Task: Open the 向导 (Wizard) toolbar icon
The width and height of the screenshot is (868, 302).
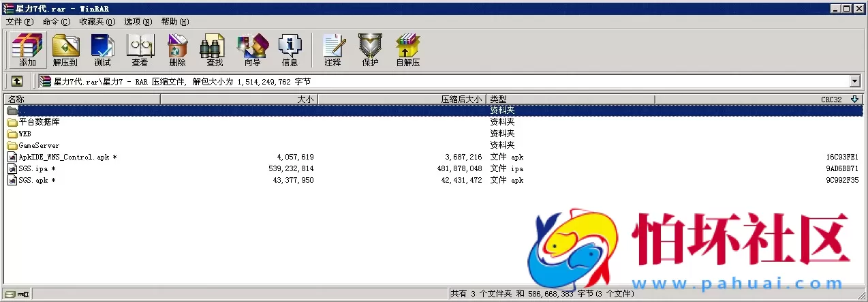Action: tap(252, 49)
